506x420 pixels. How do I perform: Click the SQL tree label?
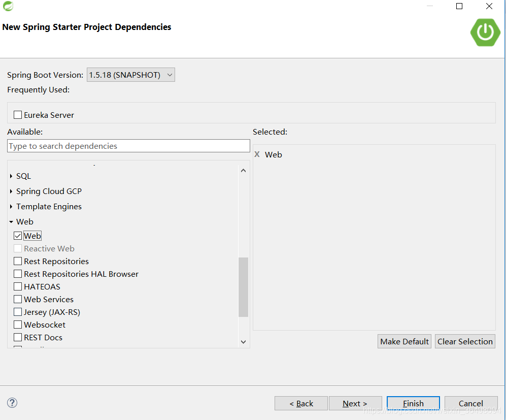[23, 176]
